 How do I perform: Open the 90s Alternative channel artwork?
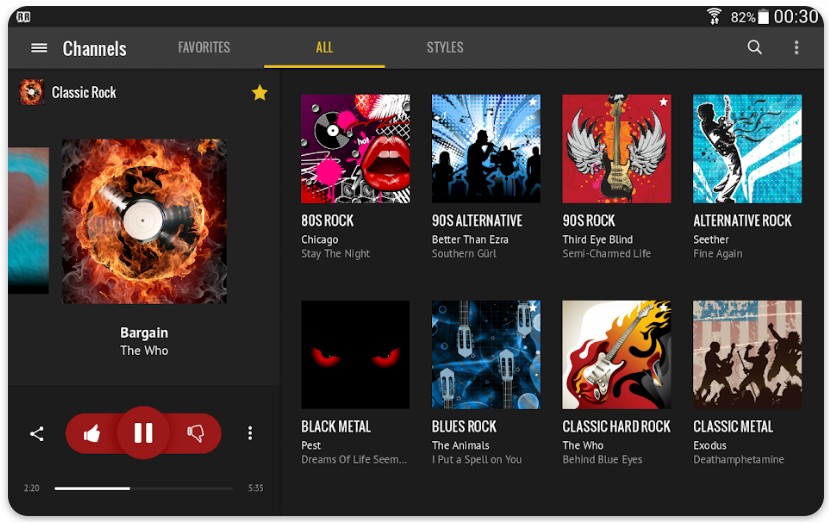click(x=486, y=149)
